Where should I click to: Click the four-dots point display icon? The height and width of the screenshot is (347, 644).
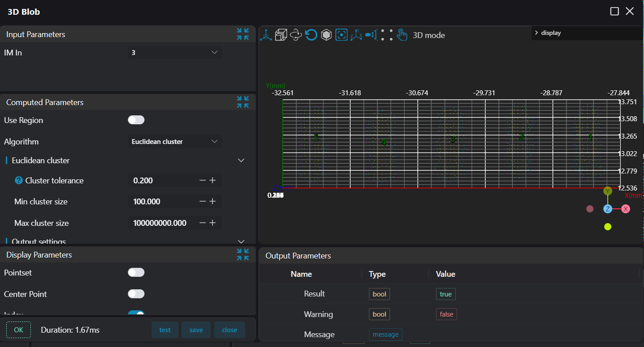(387, 35)
